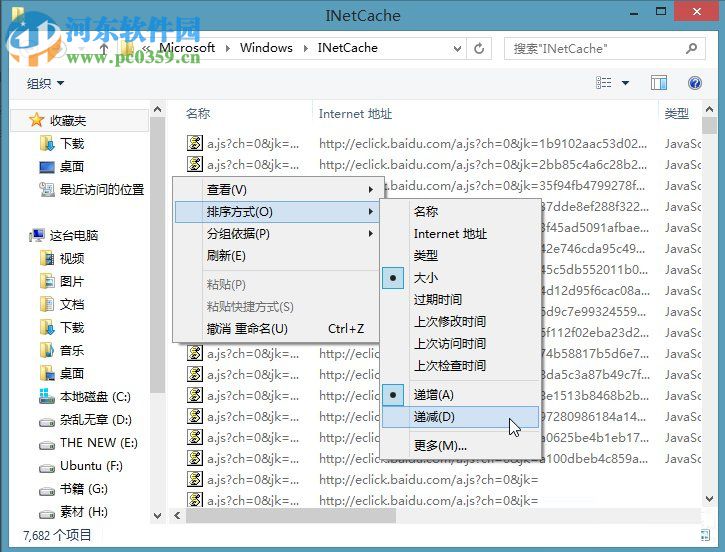The image size is (725, 552).
Task: Open the view options dropdown arrow
Action: 625,83
